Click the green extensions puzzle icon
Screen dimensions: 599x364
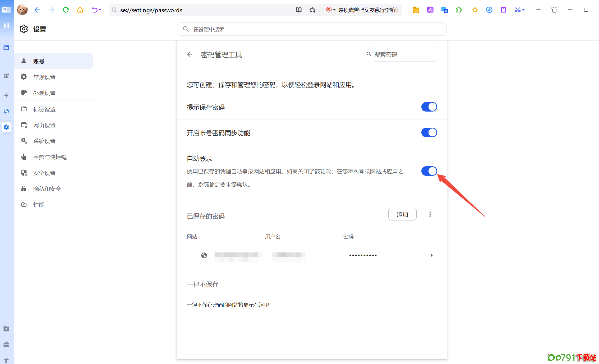click(x=459, y=10)
